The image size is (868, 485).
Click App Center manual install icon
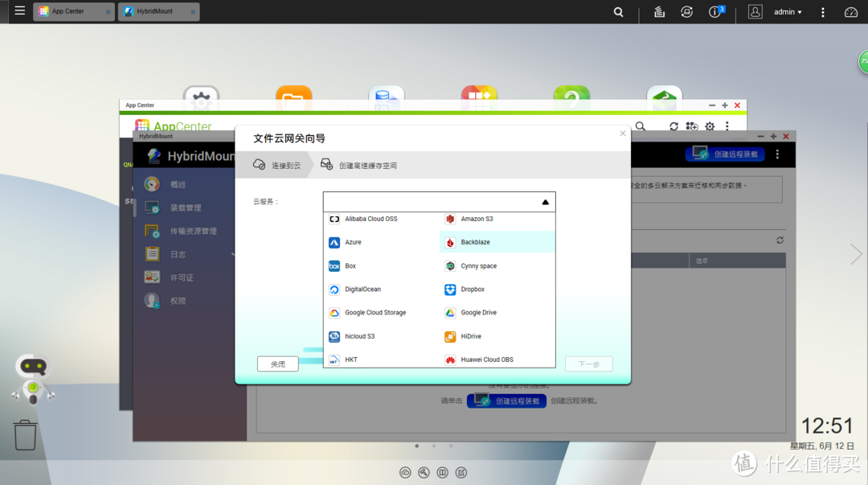pyautogui.click(x=692, y=126)
